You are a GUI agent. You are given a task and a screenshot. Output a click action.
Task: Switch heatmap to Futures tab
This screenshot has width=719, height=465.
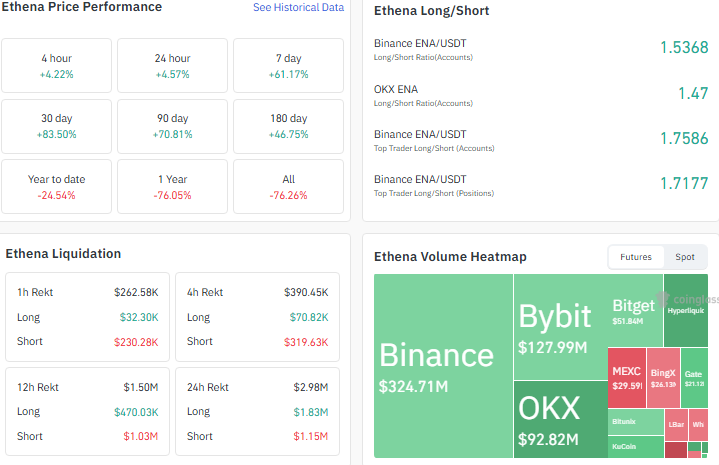coord(636,257)
